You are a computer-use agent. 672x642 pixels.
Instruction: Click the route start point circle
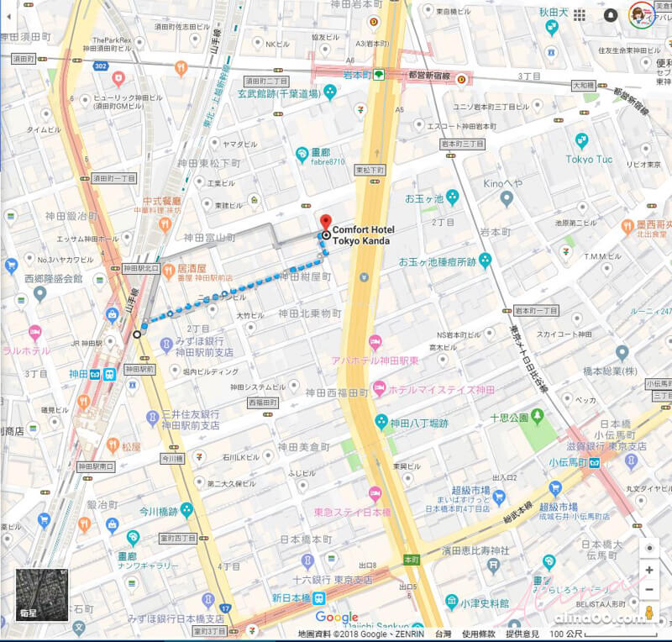pos(137,334)
